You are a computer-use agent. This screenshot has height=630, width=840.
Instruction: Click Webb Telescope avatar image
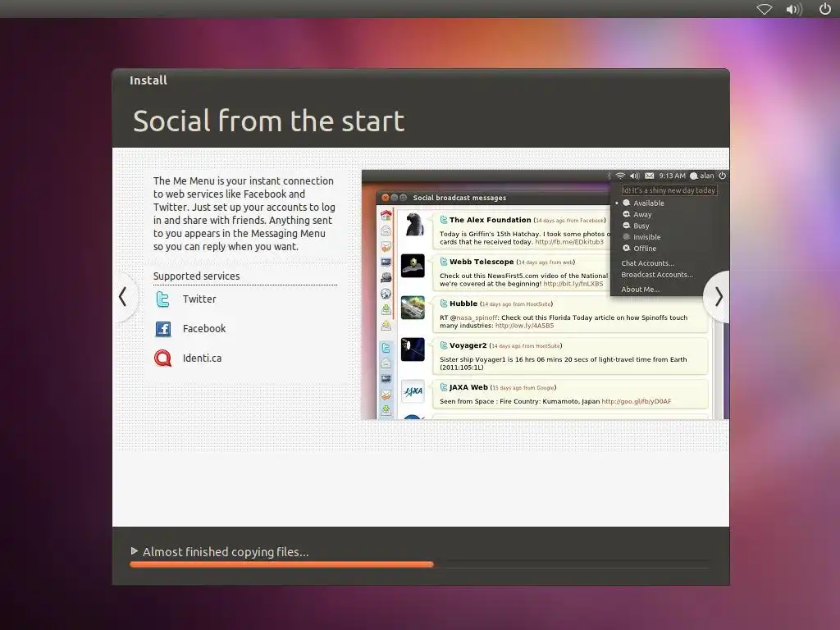pyautogui.click(x=413, y=266)
